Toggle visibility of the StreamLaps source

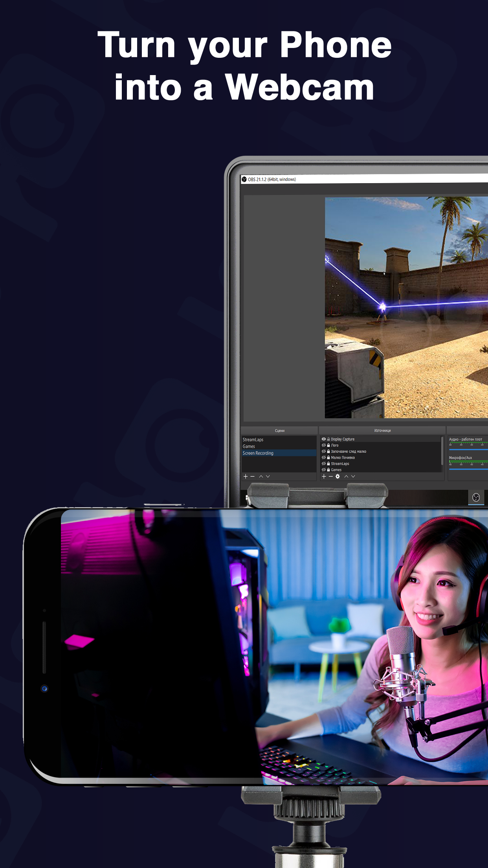(323, 464)
